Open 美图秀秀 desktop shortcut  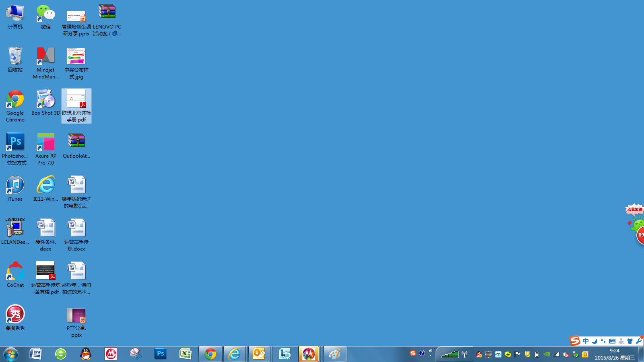tap(15, 318)
